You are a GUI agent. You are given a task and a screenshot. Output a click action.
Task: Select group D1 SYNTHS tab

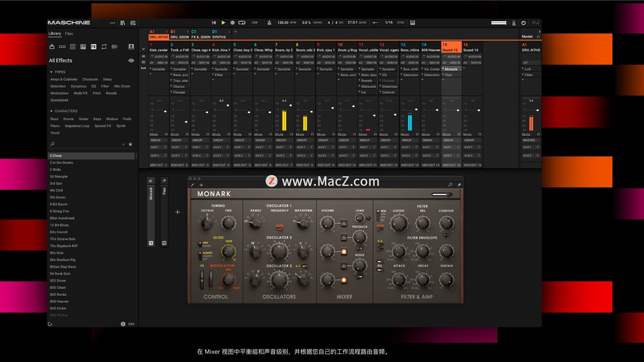[221, 35]
